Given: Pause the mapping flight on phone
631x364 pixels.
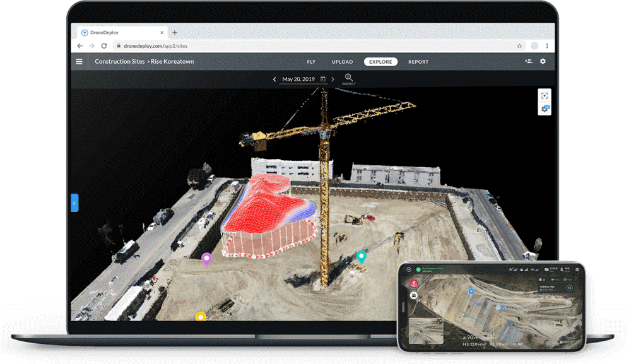Looking at the screenshot, I should [x=569, y=288].
